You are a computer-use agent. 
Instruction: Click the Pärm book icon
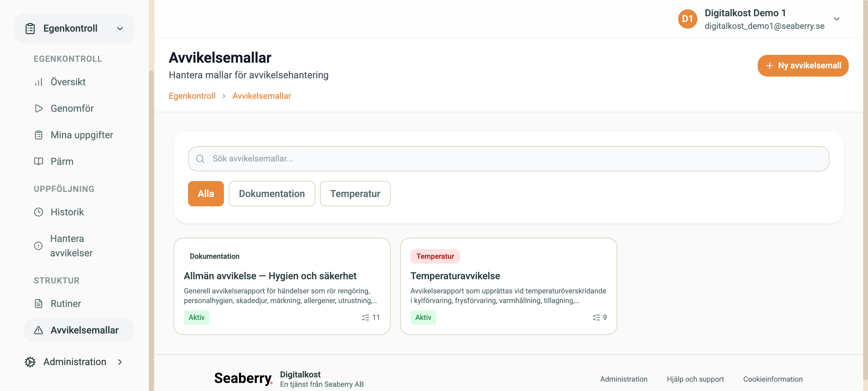(x=38, y=161)
